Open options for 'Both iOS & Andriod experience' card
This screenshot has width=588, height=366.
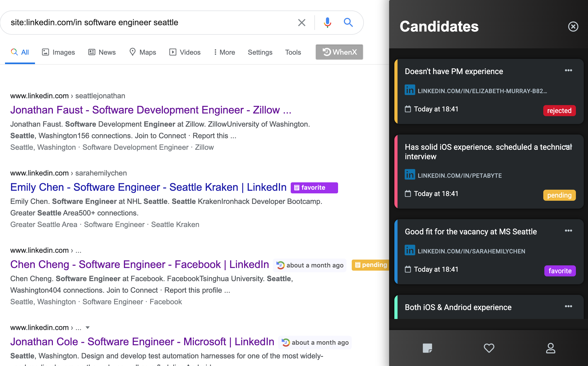(x=568, y=306)
